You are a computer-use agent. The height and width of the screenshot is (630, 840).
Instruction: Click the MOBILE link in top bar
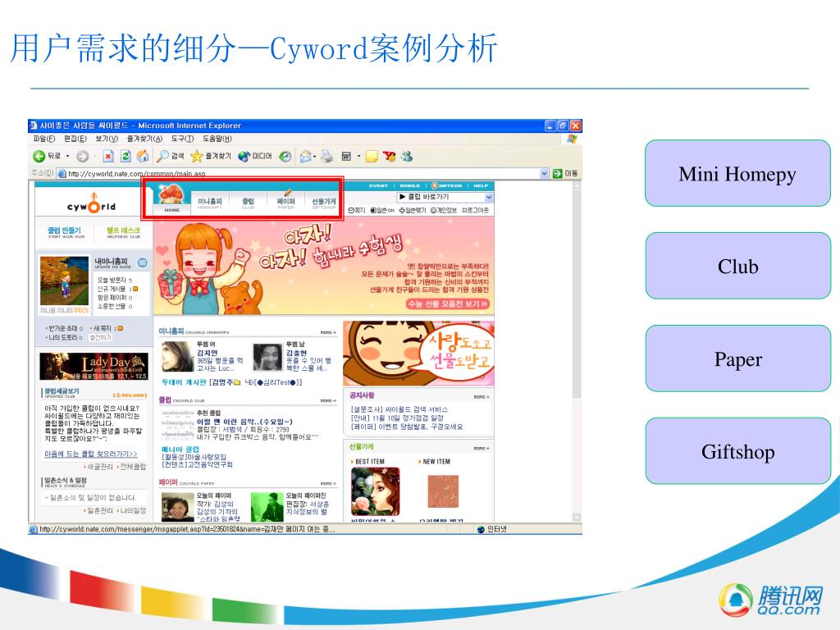(x=410, y=186)
